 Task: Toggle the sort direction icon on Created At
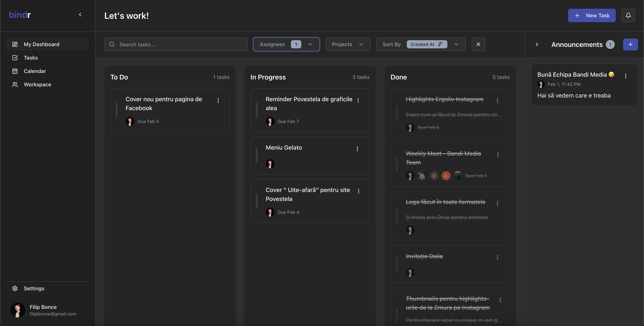(440, 44)
